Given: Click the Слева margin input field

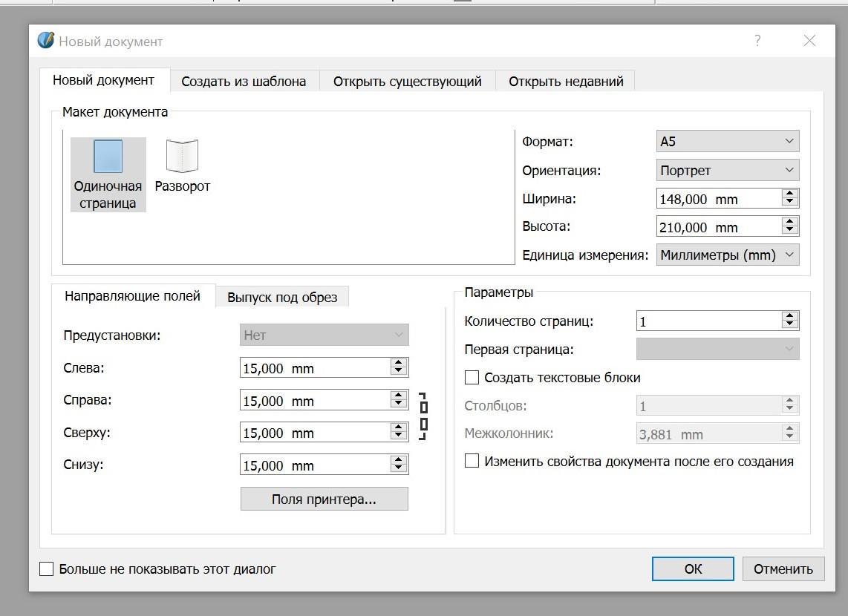Looking at the screenshot, I should 315,368.
